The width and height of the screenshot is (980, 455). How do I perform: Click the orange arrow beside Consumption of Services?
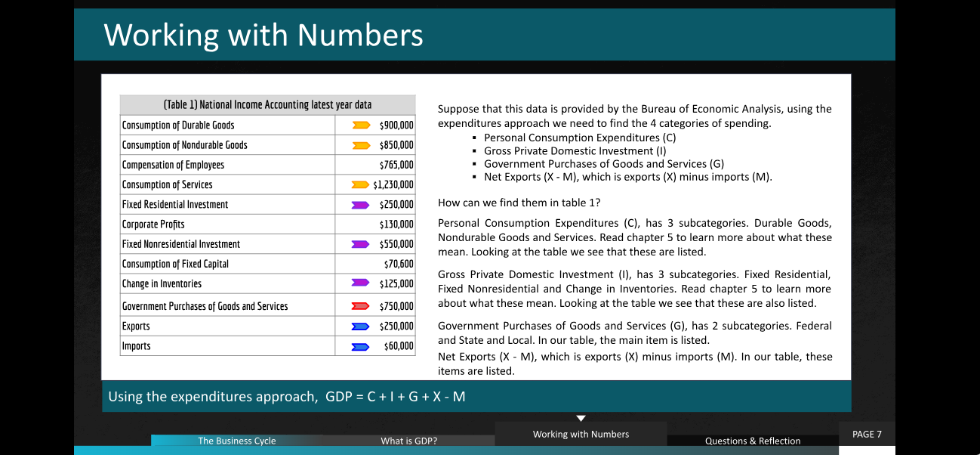[x=361, y=184]
